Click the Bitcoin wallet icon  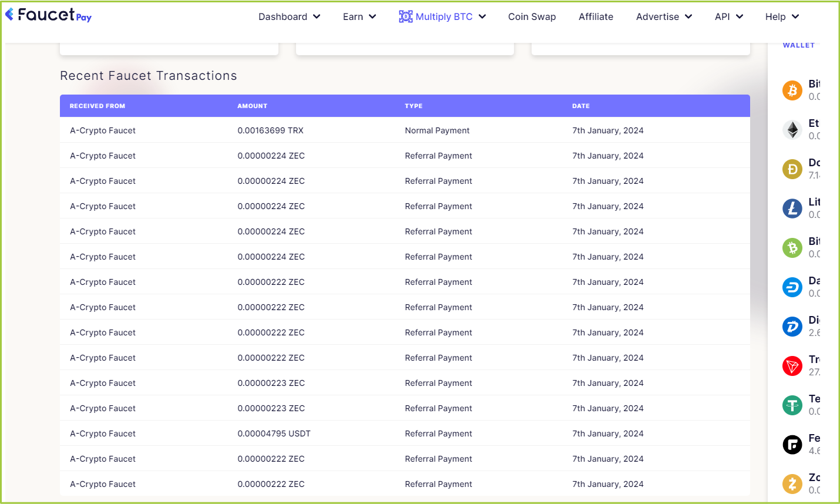coord(792,90)
